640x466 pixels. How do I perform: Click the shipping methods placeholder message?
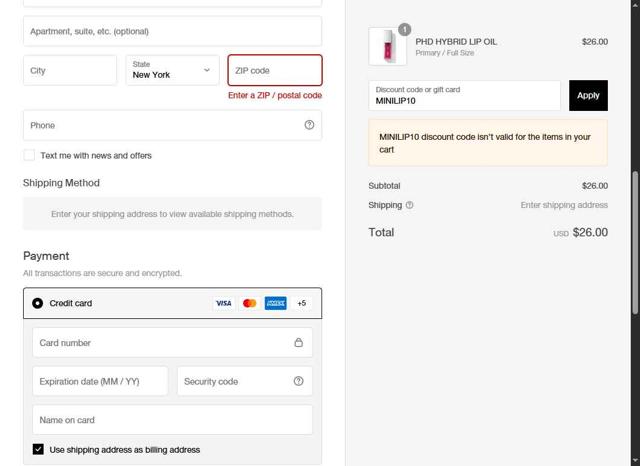point(172,214)
